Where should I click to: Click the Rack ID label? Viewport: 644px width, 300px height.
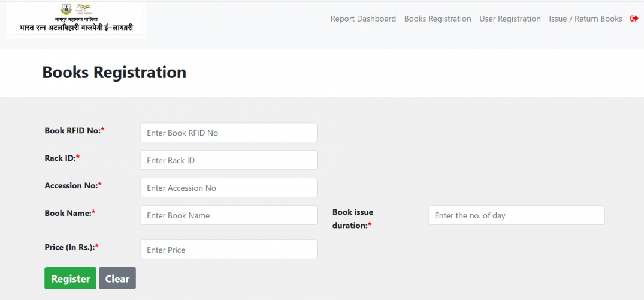(62, 158)
